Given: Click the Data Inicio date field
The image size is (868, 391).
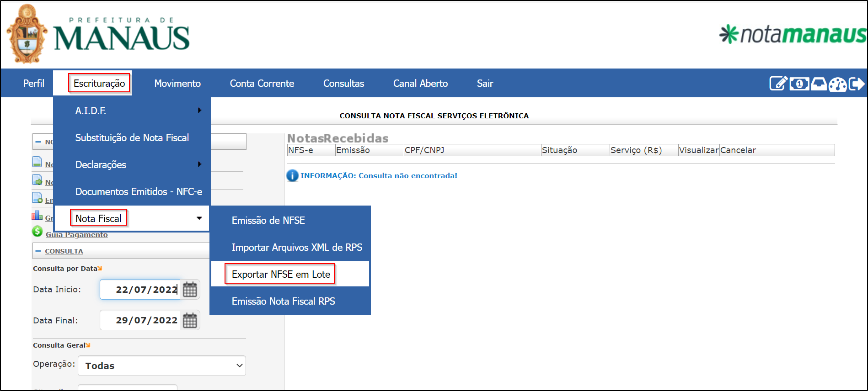Looking at the screenshot, I should click(140, 290).
